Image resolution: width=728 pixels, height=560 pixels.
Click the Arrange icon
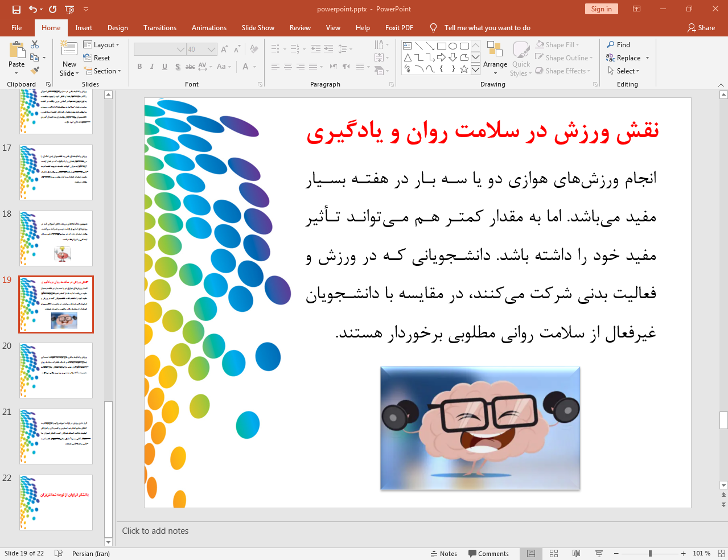click(x=495, y=58)
